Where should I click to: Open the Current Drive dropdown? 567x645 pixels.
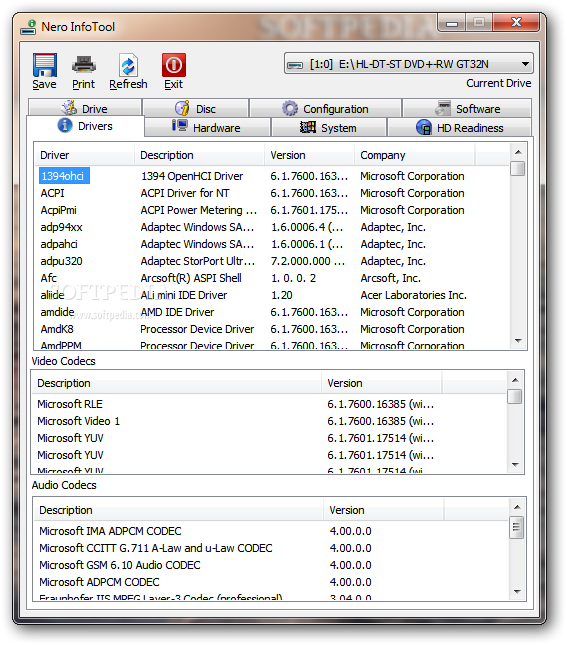coord(409,64)
